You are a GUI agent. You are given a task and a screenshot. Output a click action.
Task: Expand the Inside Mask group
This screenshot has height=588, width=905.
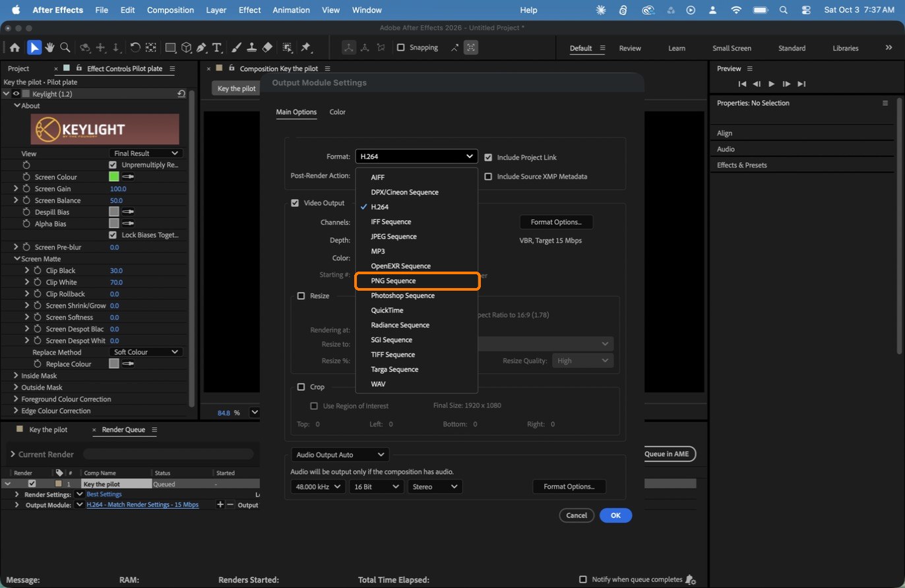16,376
